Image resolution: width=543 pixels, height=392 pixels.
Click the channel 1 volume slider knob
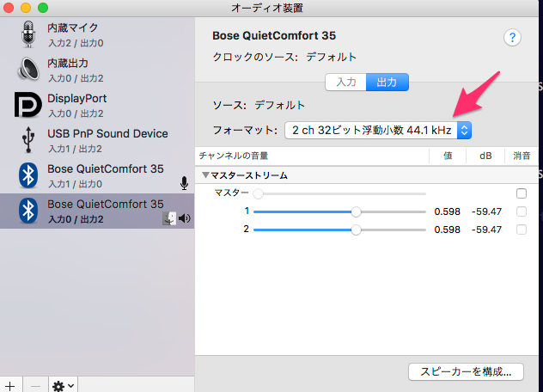[x=356, y=211]
